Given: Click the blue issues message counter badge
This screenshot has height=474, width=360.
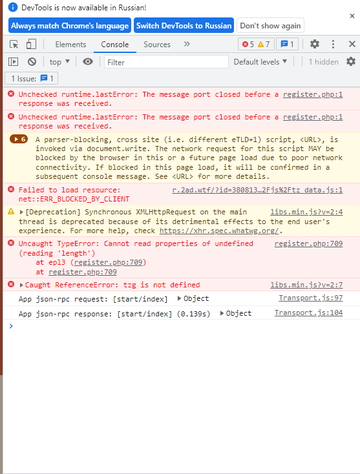Looking at the screenshot, I should tap(287, 44).
